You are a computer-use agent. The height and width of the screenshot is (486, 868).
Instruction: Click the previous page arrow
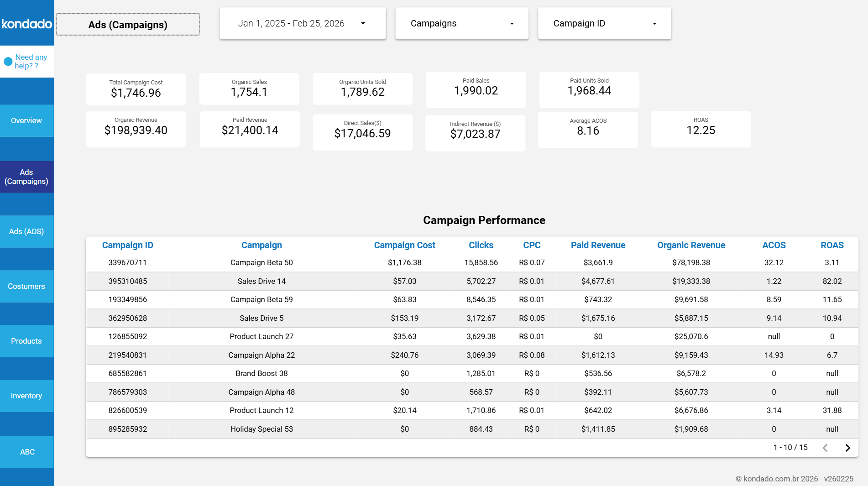[x=825, y=448]
